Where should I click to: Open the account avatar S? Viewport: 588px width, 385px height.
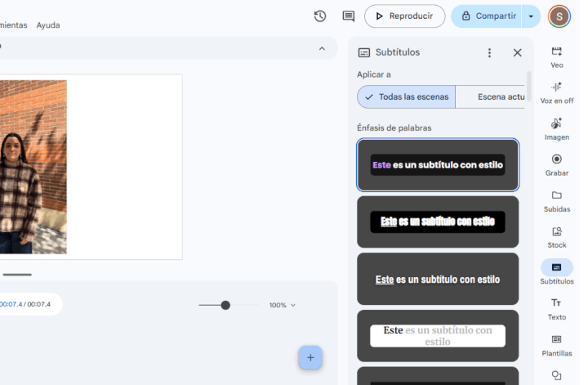559,16
